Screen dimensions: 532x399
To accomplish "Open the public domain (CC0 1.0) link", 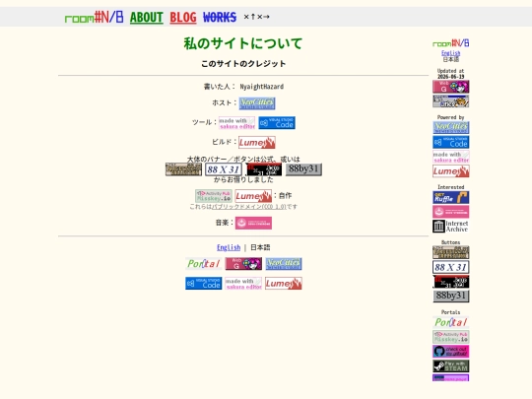I will click(x=249, y=206).
